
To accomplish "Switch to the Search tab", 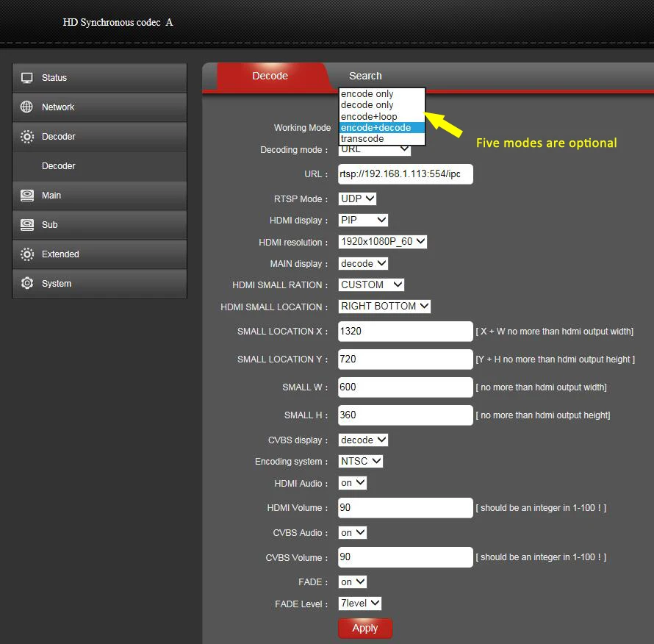I will 365,76.
